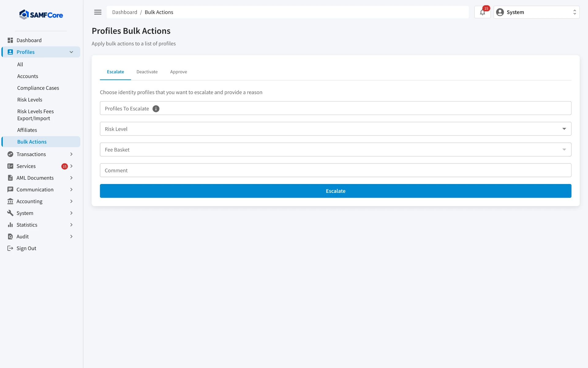The height and width of the screenshot is (368, 588).
Task: Click the Accounting bank icon
Action: coord(10,201)
